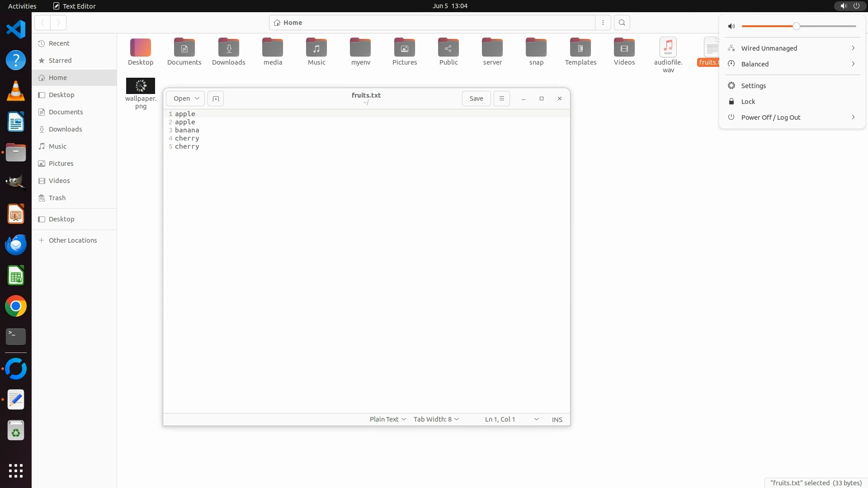Open the Terminal from the dock
Viewport: 868px width, 488px height.
click(16, 337)
